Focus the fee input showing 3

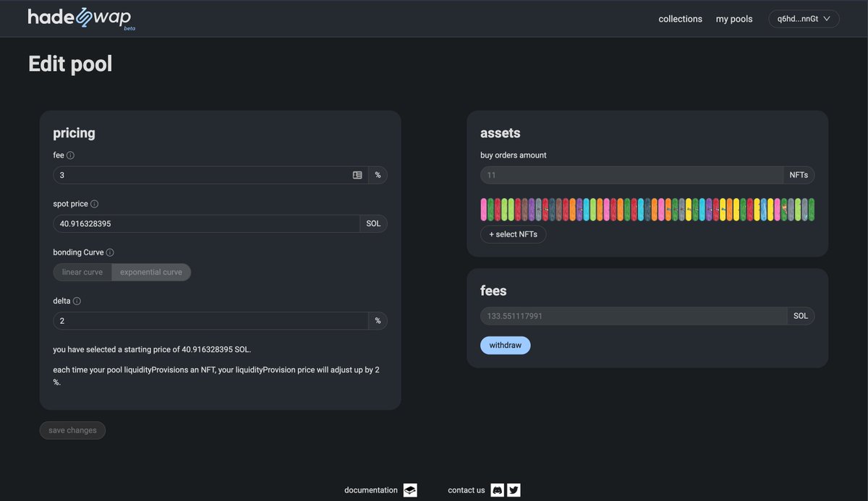pyautogui.click(x=210, y=175)
